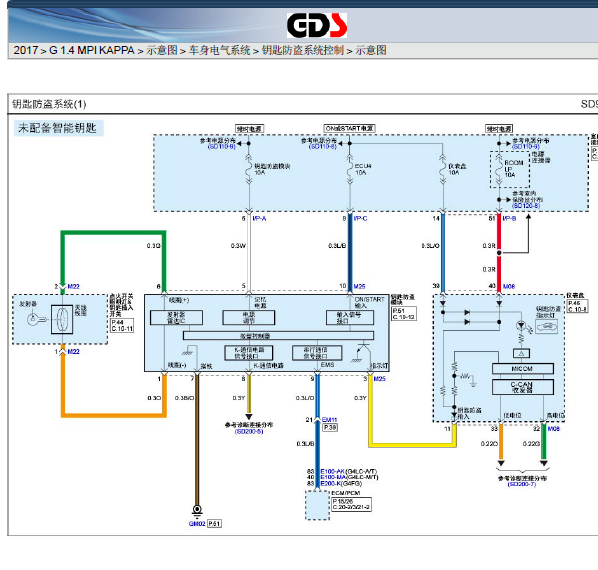Open the SD120-8 reference link
The height and width of the screenshot is (570, 598).
(526, 206)
